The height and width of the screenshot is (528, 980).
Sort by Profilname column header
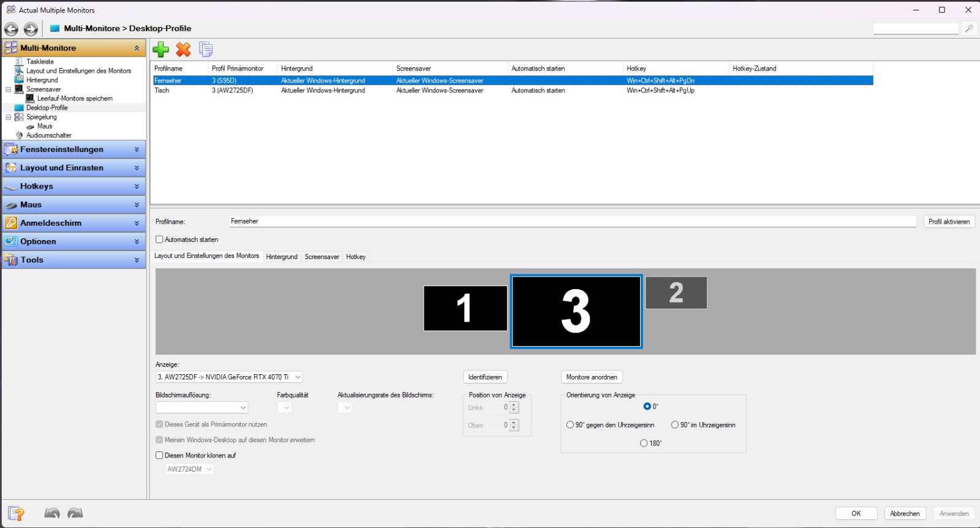[x=179, y=69]
